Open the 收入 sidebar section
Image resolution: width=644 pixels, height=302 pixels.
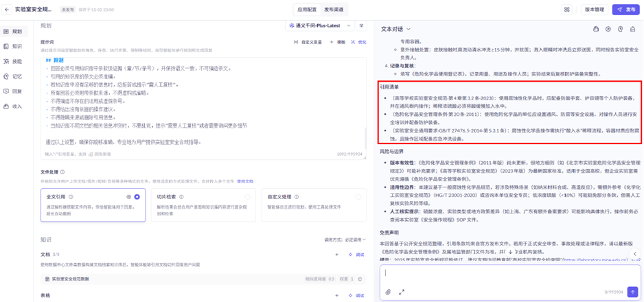(x=13, y=106)
